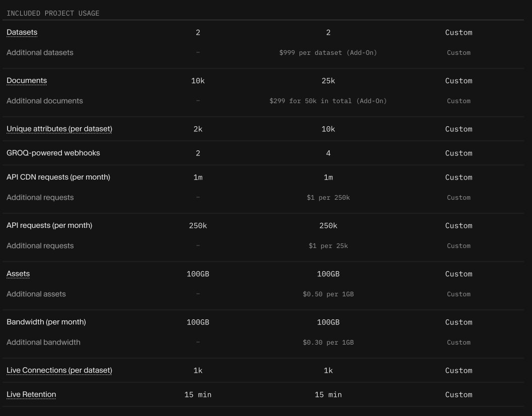The width and height of the screenshot is (532, 416).
Task: Click the underlined Assets label
Action: click(18, 274)
